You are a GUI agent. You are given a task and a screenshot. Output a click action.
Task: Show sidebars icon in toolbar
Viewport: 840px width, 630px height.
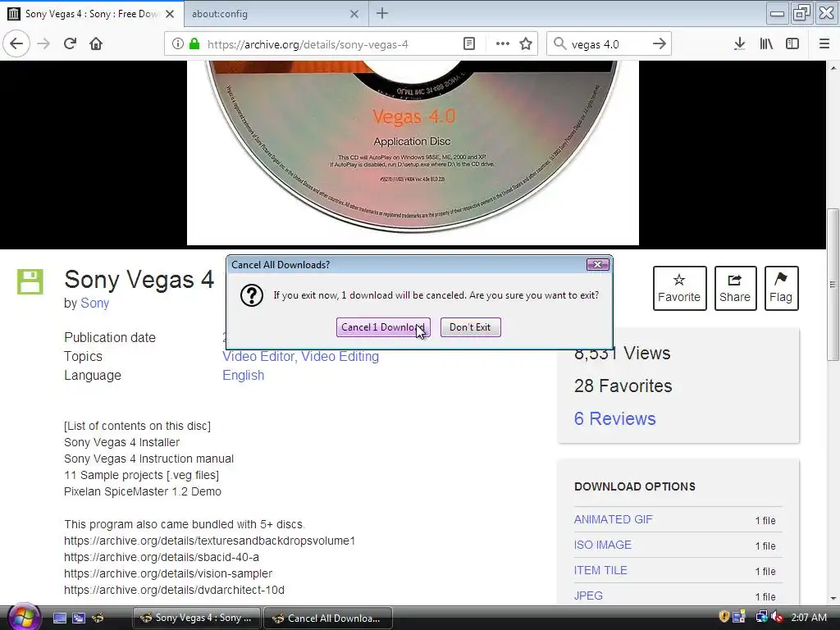[x=792, y=44]
